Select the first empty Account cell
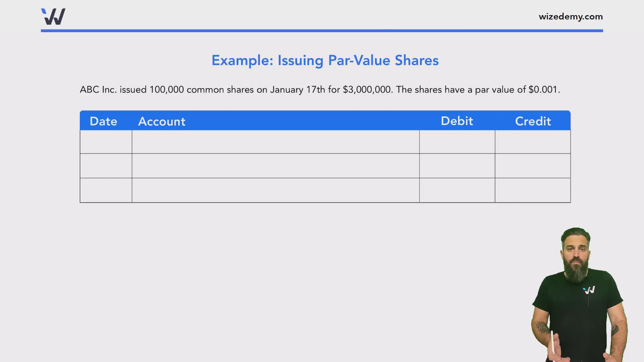Screen dimensions: 644x362 [275, 141]
